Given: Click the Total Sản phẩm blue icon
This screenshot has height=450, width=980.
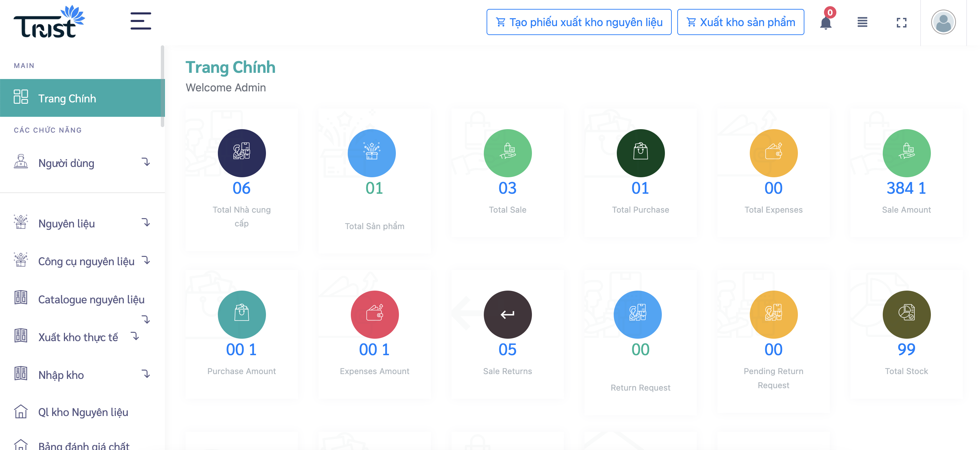Looking at the screenshot, I should 372,153.
